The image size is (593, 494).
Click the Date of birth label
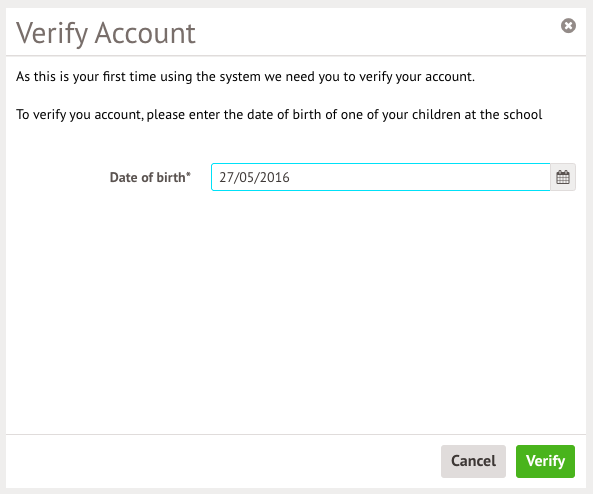[150, 177]
